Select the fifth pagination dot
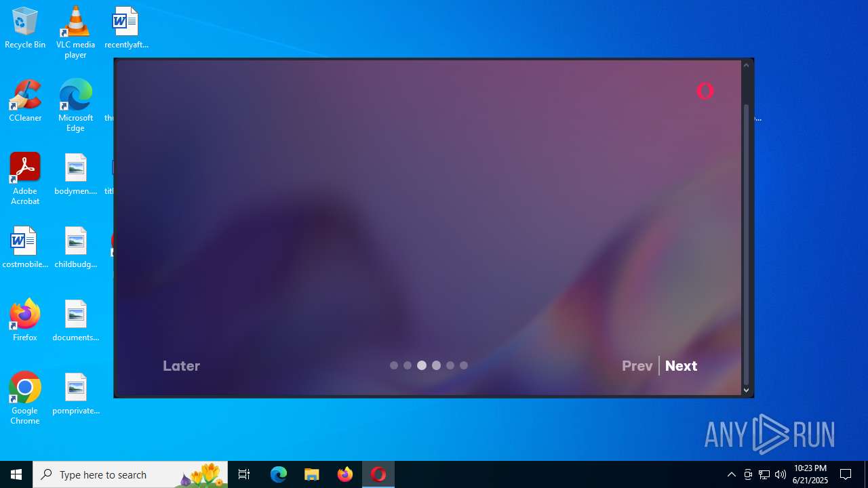This screenshot has width=868, height=488. 450,365
